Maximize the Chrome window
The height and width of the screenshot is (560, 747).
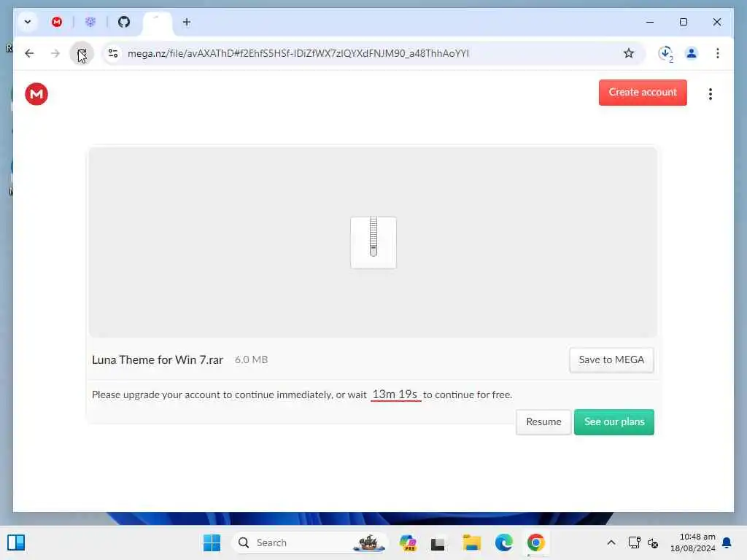coord(684,22)
